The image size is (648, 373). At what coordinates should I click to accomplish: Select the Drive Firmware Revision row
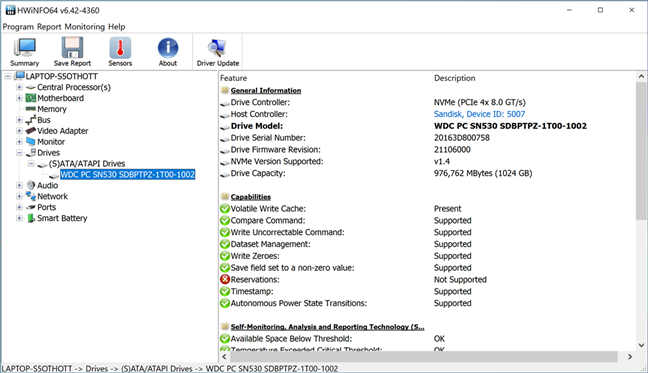427,150
